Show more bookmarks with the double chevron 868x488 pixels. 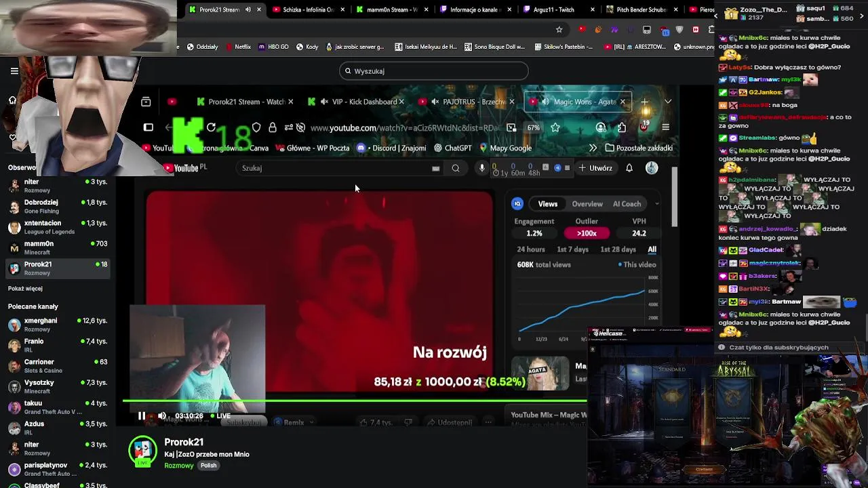[x=593, y=148]
